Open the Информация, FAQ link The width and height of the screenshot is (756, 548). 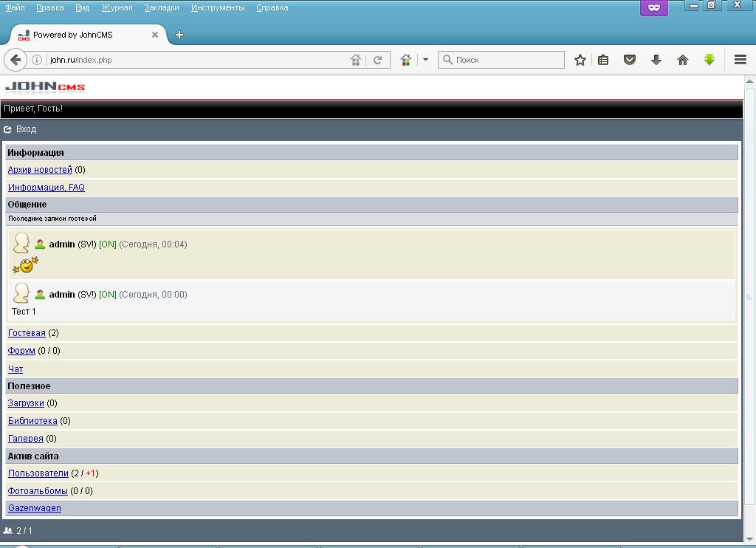click(47, 188)
